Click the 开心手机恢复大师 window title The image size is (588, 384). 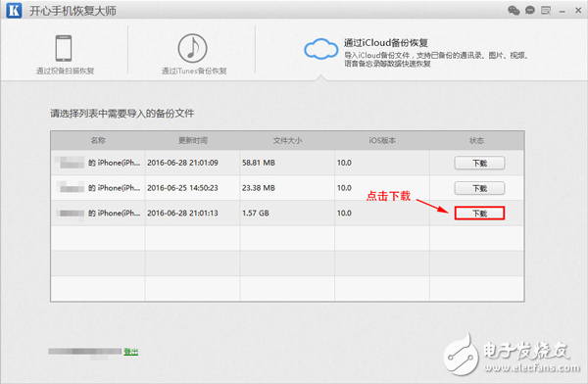point(73,11)
